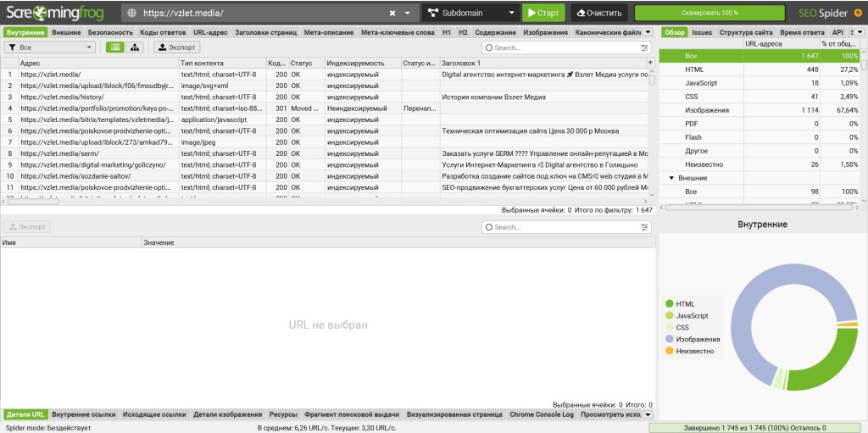Switch to Внешние tab

(x=66, y=33)
